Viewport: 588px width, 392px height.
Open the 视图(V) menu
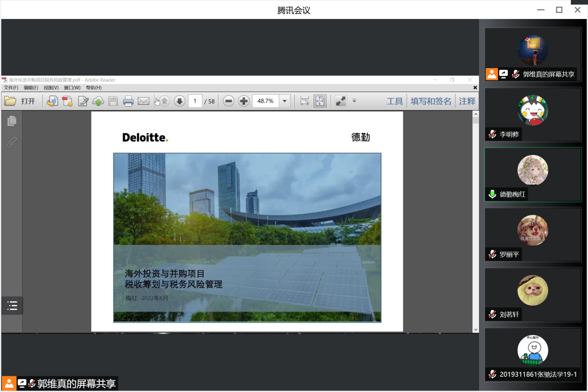pos(51,88)
